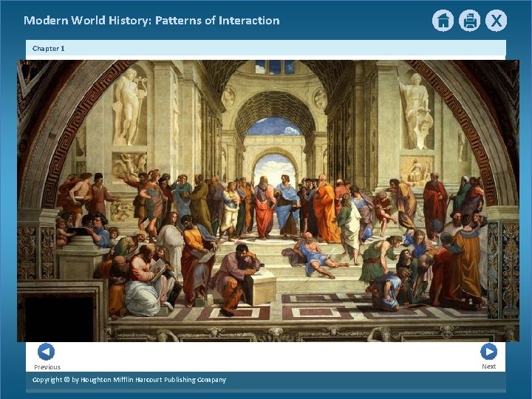The width and height of the screenshot is (532, 399).
Task: Go back with the Previous arrow
Action: (46, 352)
